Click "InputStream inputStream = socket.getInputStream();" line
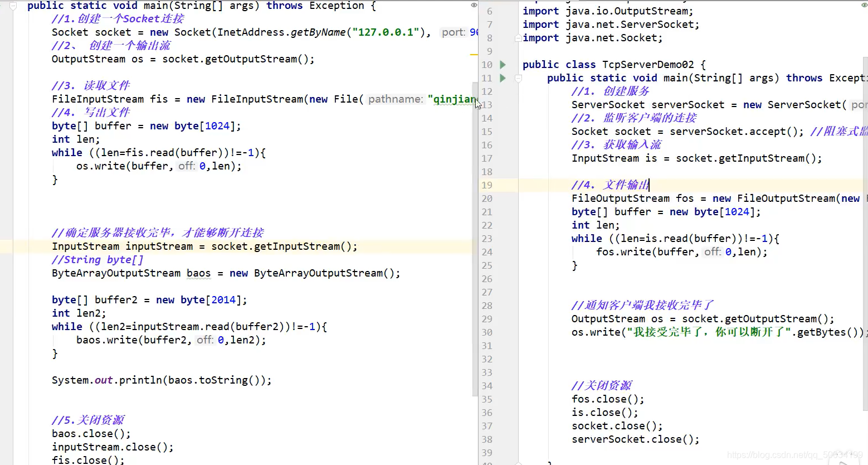Viewport: 868px width, 465px height. [204, 246]
